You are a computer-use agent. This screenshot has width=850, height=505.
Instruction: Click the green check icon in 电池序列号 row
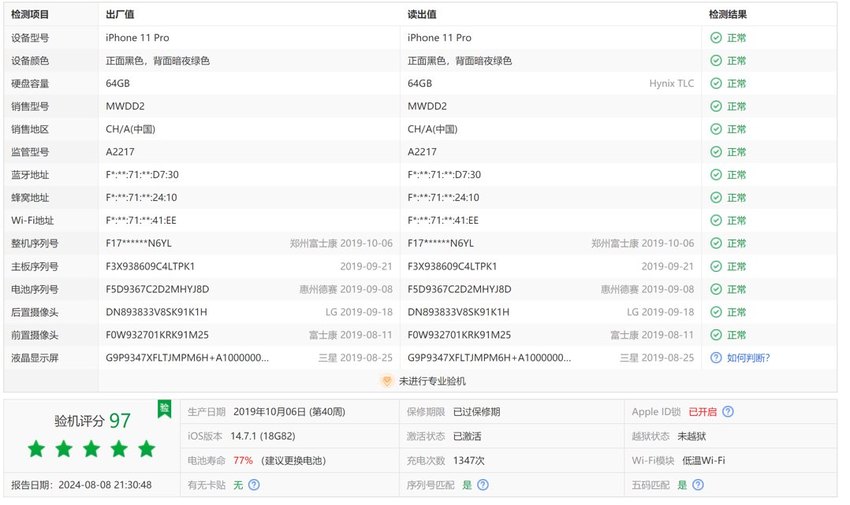coord(716,289)
